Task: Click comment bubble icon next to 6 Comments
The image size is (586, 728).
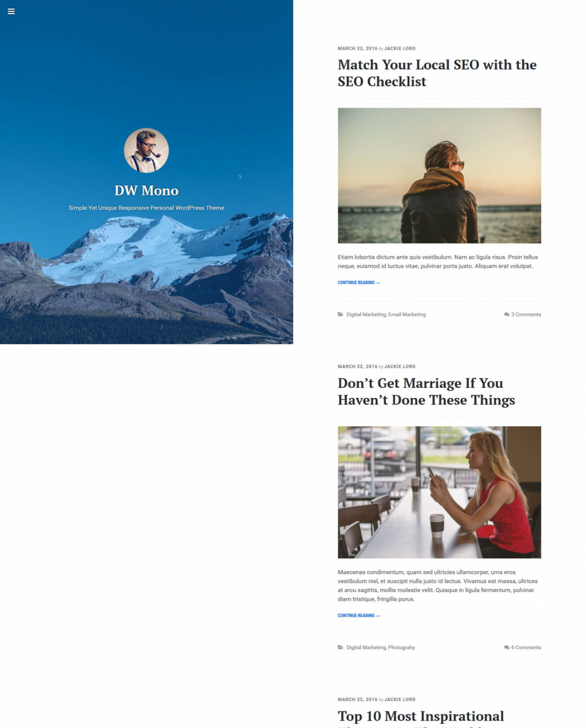Action: pos(507,647)
